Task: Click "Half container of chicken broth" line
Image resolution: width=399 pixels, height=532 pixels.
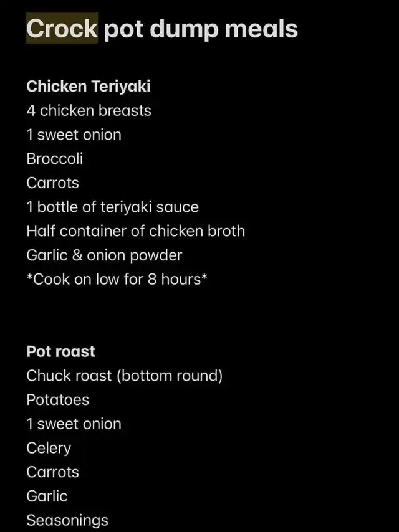Action: (x=135, y=231)
